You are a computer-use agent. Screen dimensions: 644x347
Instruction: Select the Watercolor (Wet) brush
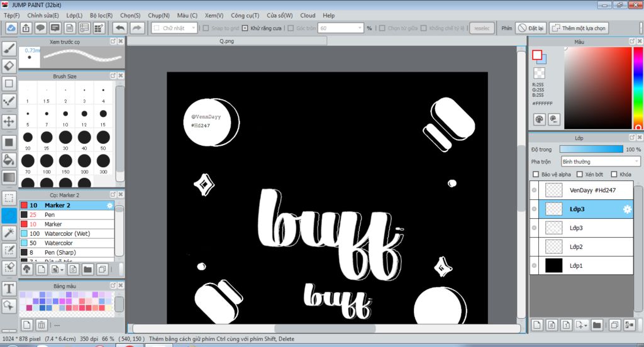(67, 234)
